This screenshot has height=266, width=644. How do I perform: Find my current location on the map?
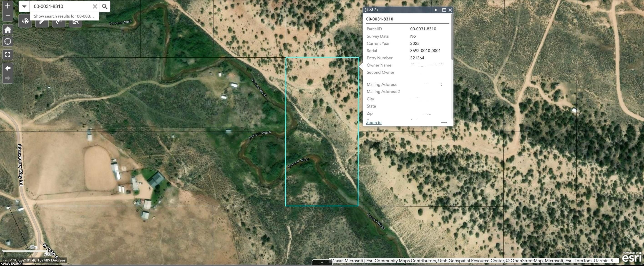click(8, 41)
